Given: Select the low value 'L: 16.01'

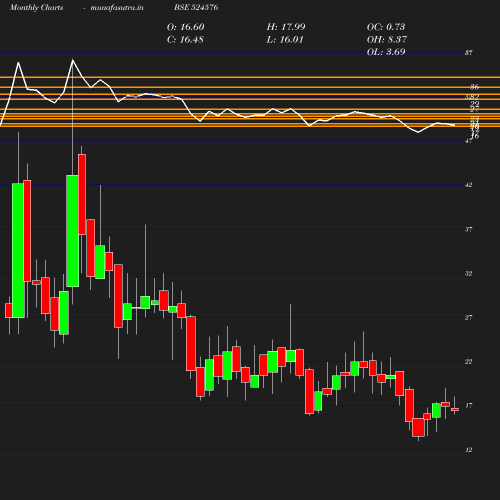Looking at the screenshot, I should pos(285,40).
